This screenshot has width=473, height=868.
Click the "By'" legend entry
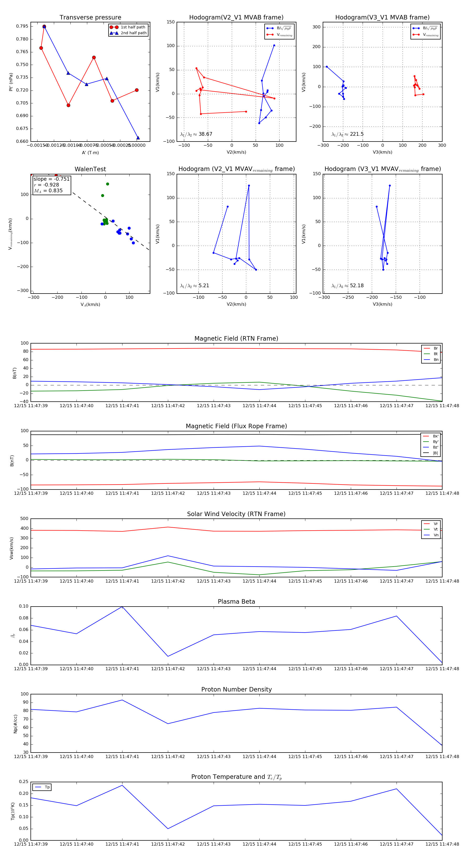point(431,442)
